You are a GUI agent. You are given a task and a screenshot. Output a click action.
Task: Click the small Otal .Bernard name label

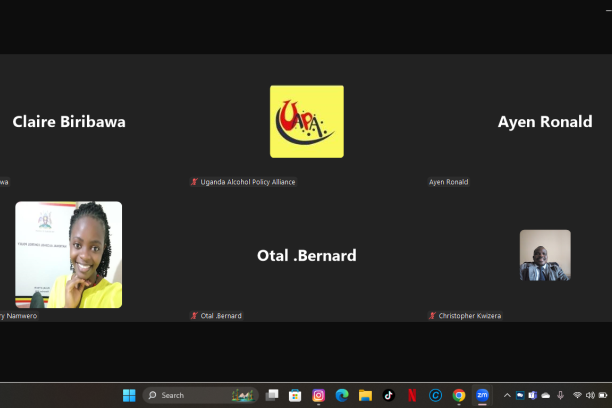tap(221, 316)
